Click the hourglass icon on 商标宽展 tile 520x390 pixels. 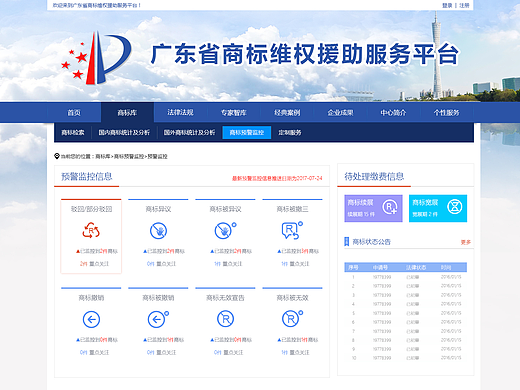[455, 207]
